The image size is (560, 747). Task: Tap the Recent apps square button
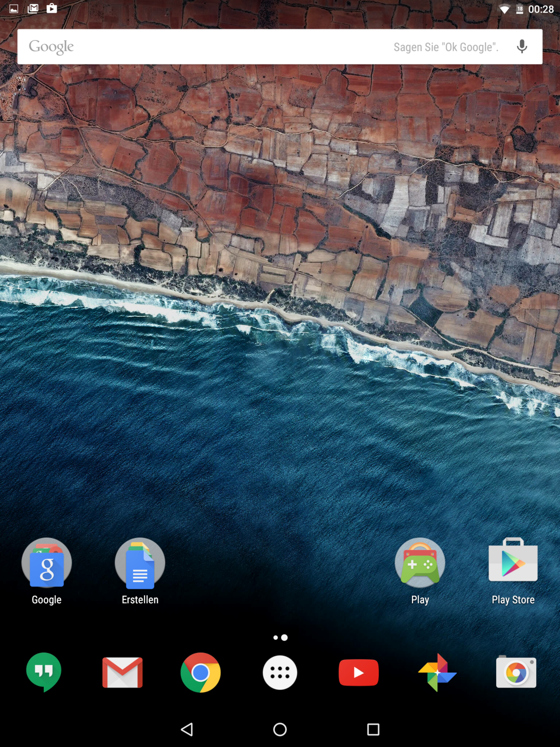click(373, 729)
